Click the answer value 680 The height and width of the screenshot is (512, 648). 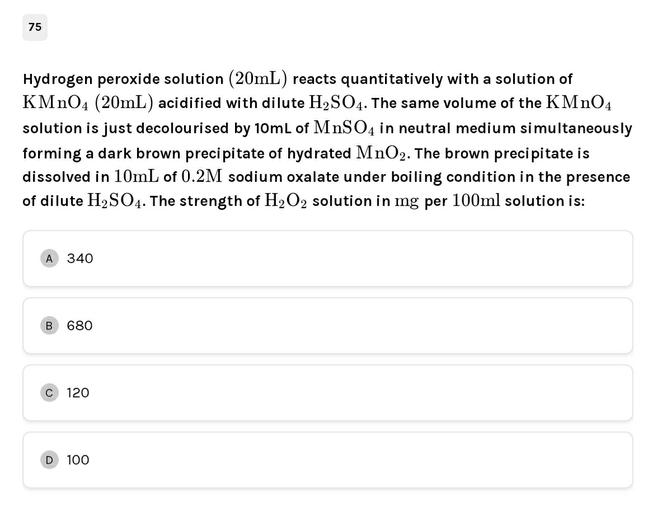(80, 325)
